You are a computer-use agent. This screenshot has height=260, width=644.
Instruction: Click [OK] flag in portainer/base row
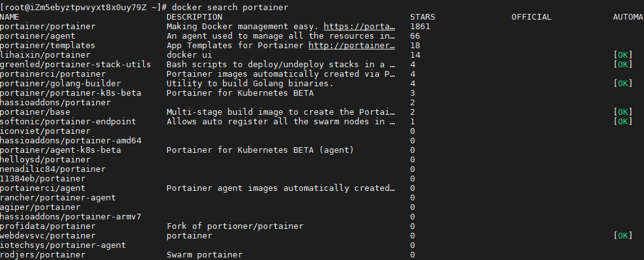tap(623, 112)
